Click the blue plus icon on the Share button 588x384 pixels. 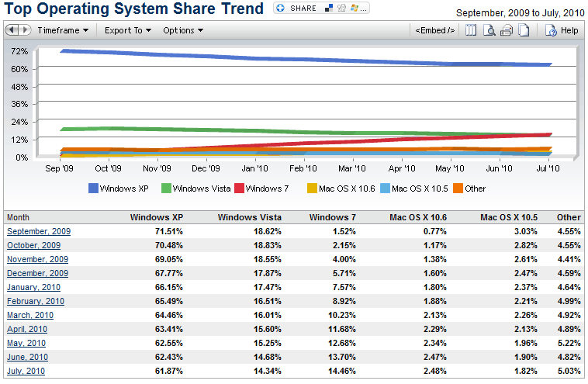click(x=281, y=9)
